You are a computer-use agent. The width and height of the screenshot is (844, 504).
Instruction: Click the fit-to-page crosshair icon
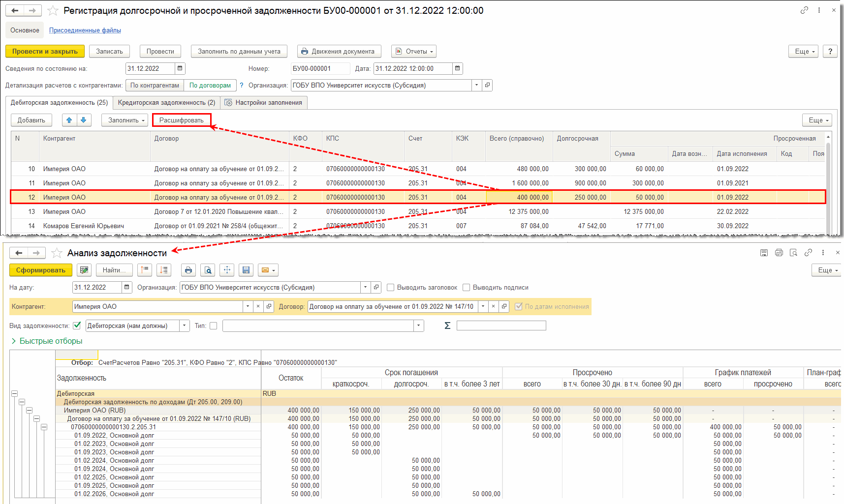[x=227, y=270]
